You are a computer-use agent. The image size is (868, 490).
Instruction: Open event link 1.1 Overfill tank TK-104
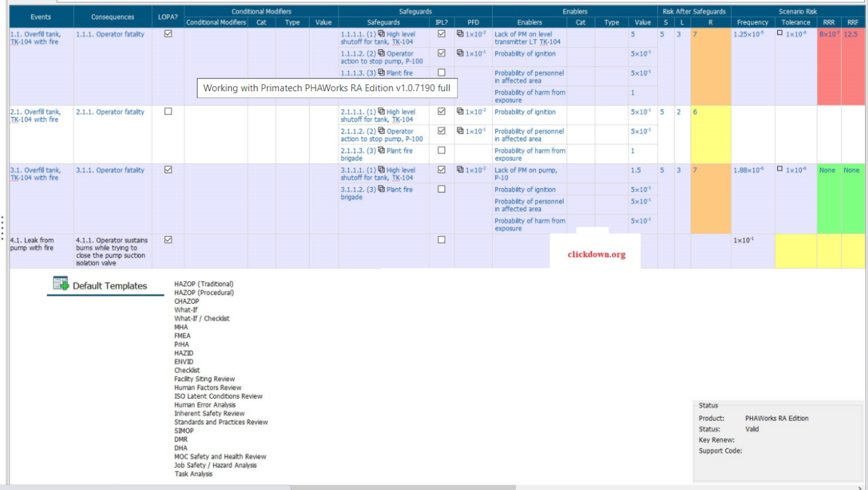tap(35, 38)
